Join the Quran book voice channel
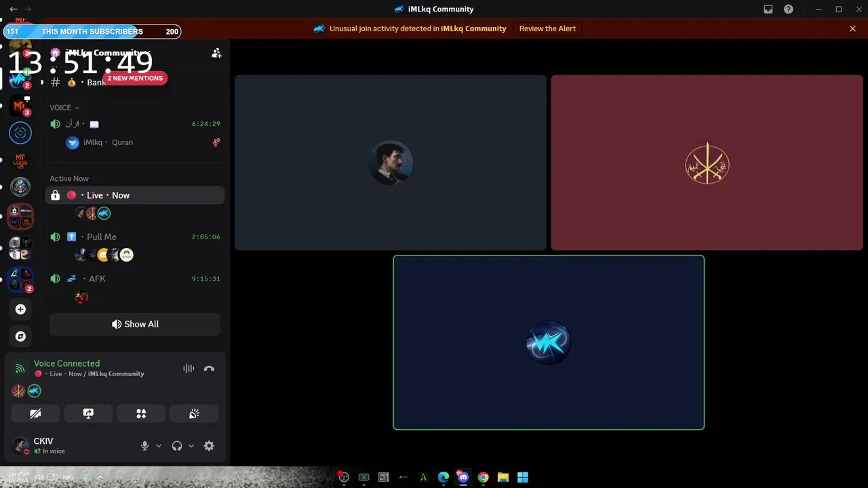Screen dimensions: 868x488 (x=135, y=124)
